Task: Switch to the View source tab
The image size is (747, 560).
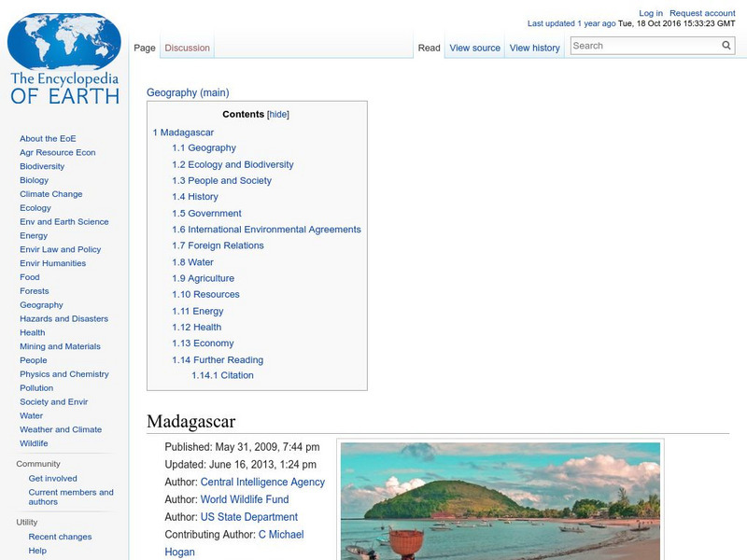Action: (x=474, y=47)
